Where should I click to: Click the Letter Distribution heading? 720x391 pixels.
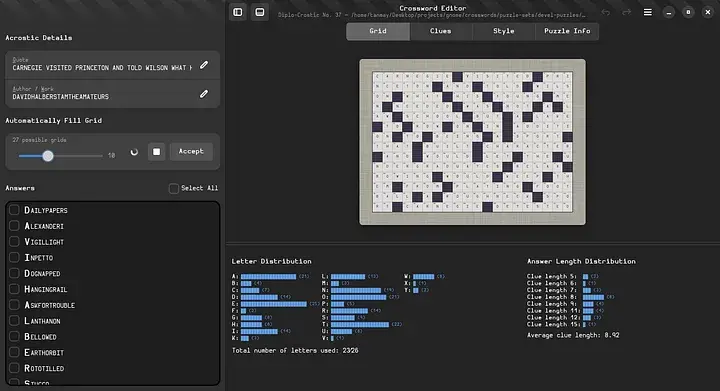coord(271,261)
